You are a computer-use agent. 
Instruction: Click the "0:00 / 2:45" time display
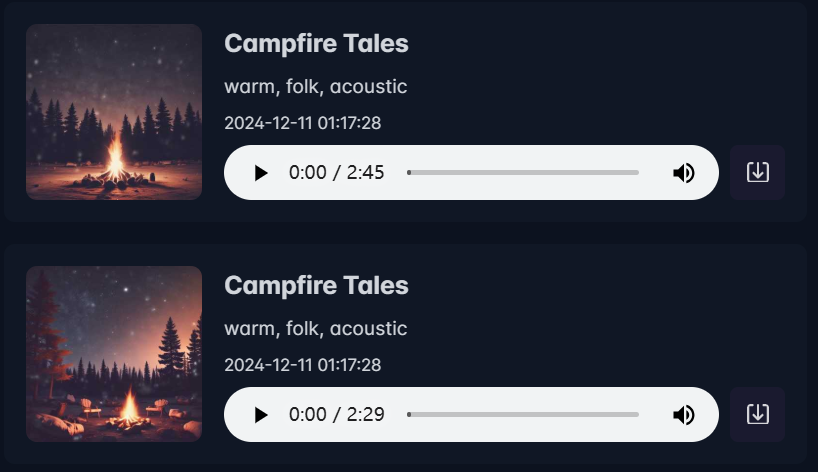(x=336, y=173)
